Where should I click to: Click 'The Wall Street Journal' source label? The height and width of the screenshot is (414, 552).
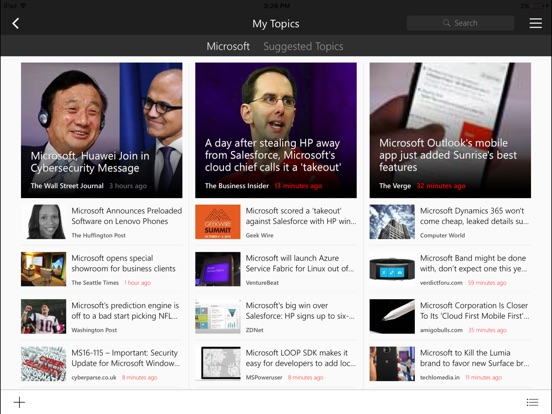pyautogui.click(x=67, y=186)
